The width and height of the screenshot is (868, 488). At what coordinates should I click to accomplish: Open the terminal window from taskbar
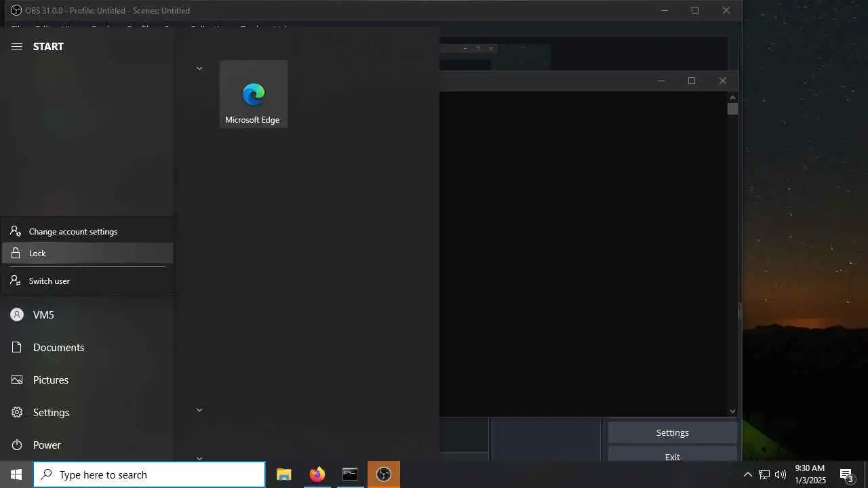(350, 474)
